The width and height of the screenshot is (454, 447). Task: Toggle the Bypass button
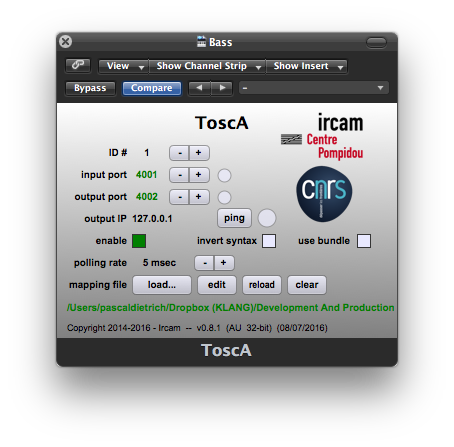[x=90, y=88]
